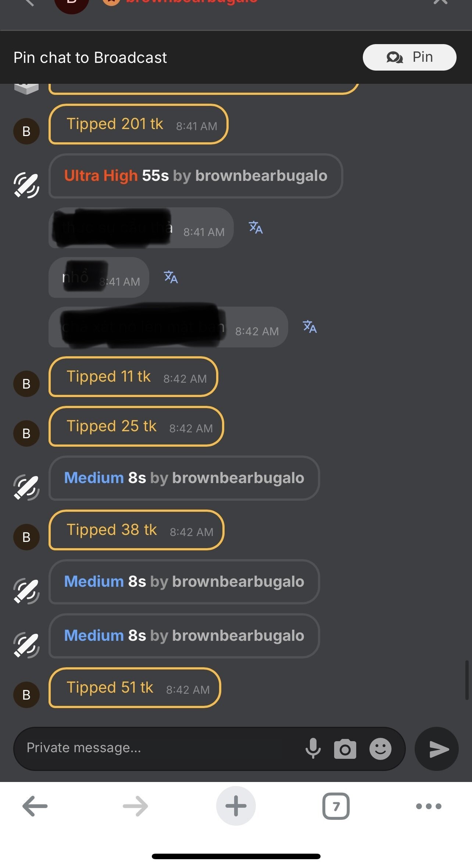Pin chat to Broadcast with Pin button
The height and width of the screenshot is (868, 472).
point(410,57)
